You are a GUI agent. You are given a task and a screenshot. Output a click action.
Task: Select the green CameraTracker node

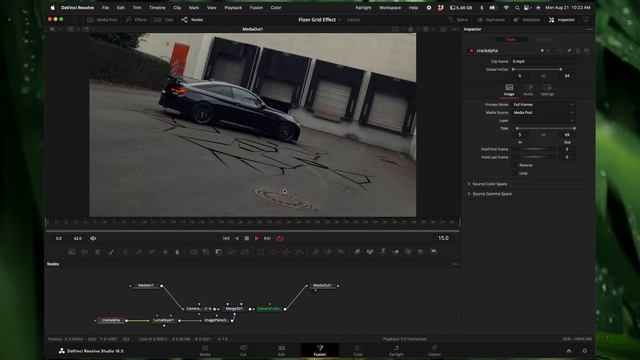click(x=268, y=309)
